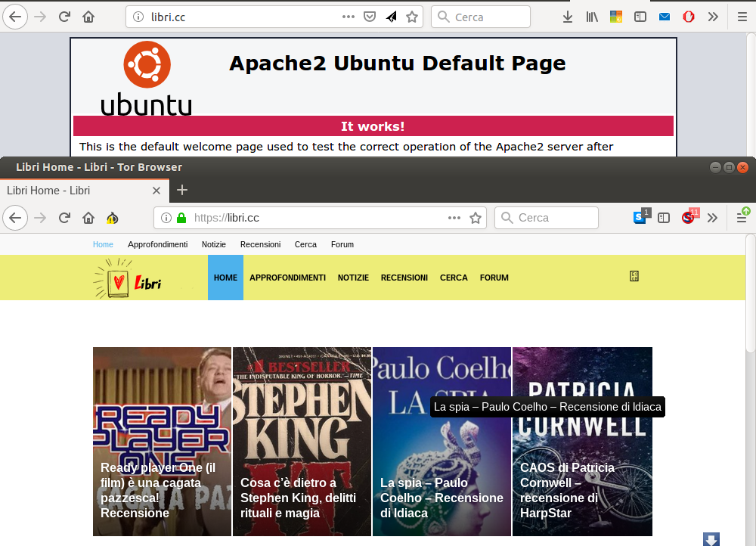Open the La spia Paulo Coelho card
The image size is (756, 546).
tap(442, 442)
